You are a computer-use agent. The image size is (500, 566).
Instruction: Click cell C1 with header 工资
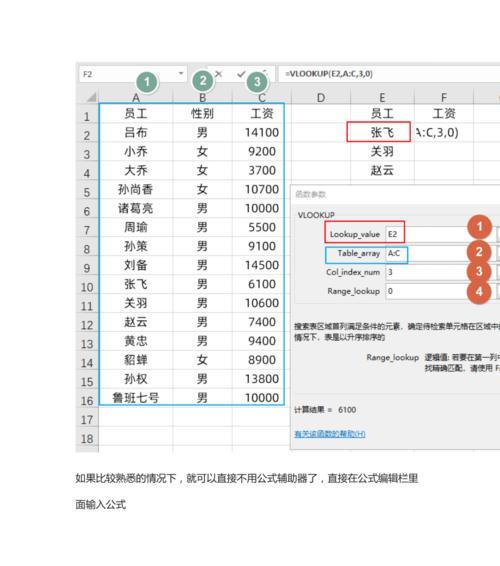point(262,114)
